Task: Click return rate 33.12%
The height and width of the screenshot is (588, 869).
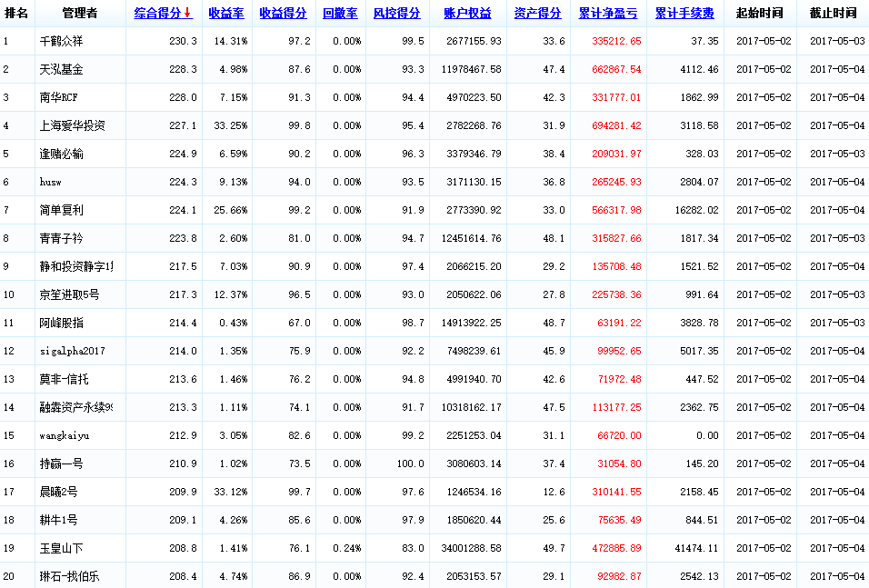Action: pyautogui.click(x=231, y=493)
